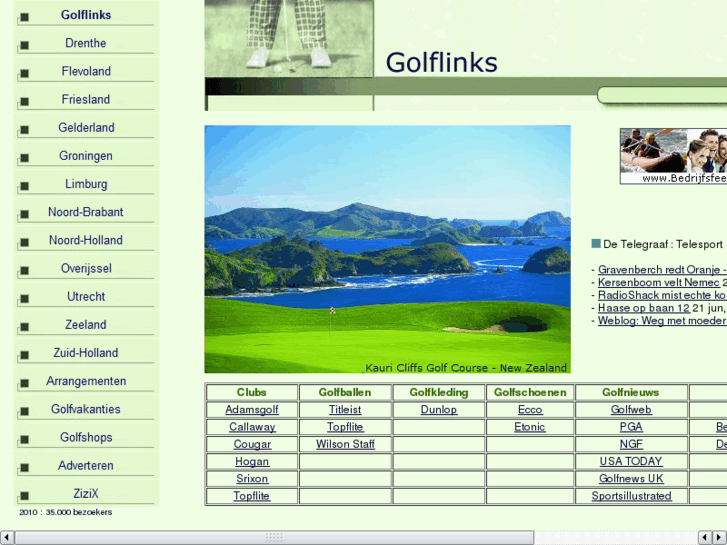Open the Weblog: Weg met moeder link
The height and width of the screenshot is (545, 727).
(x=662, y=321)
